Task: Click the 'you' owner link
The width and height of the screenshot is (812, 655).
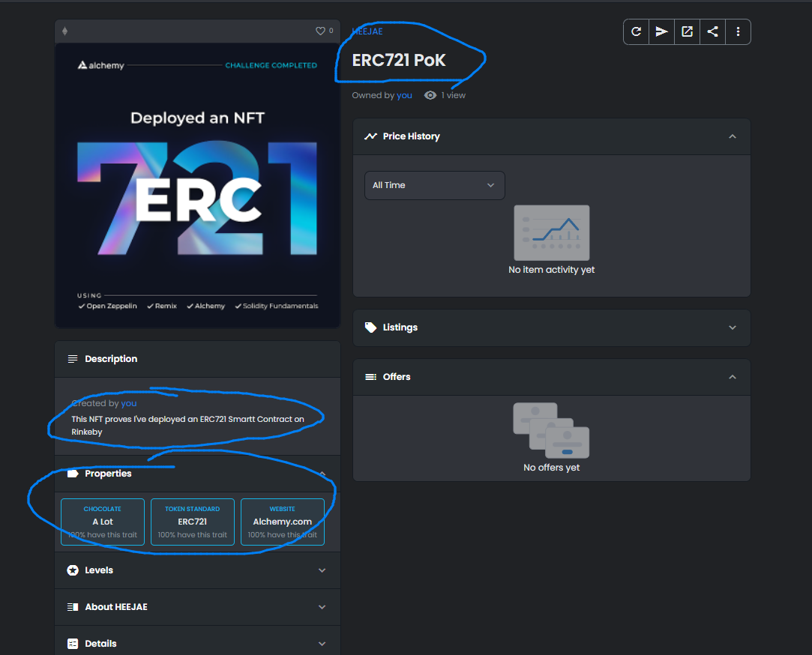Action: coord(404,95)
